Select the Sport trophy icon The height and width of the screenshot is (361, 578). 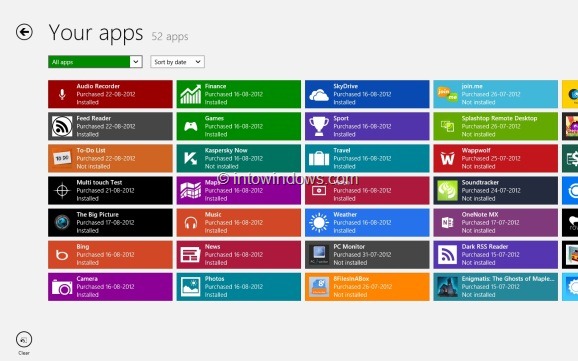(319, 126)
